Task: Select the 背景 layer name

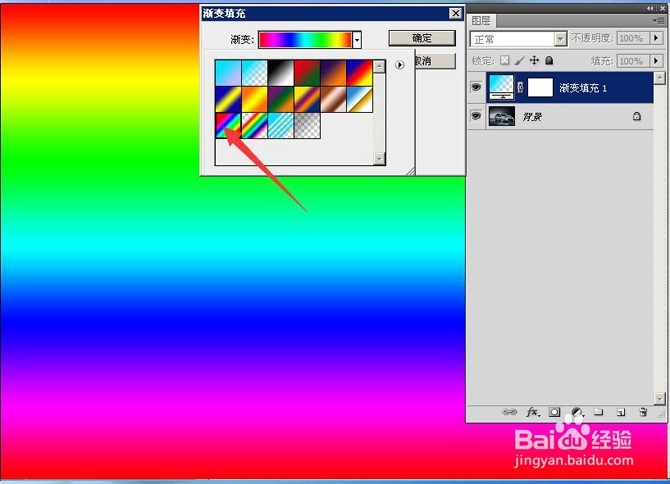Action: (x=532, y=116)
